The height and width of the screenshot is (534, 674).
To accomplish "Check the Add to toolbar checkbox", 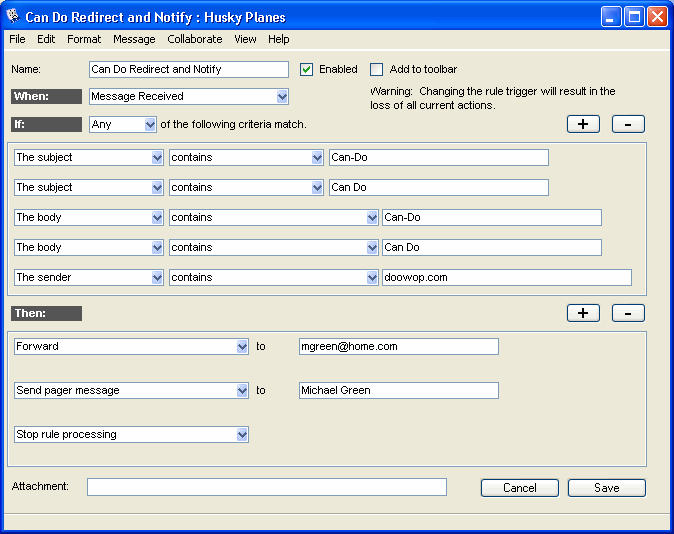I will tap(377, 70).
